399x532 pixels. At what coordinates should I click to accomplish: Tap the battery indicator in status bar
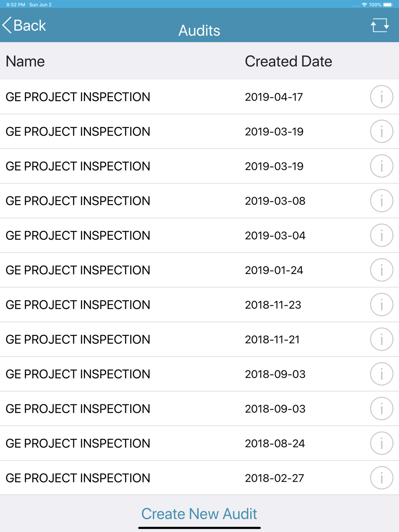click(388, 5)
